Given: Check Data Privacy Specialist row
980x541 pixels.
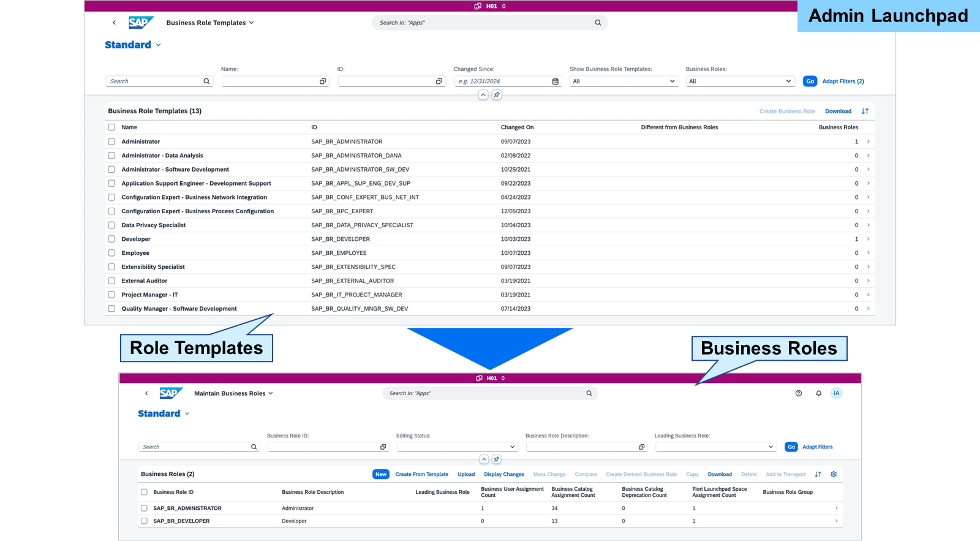Looking at the screenshot, I should (111, 225).
